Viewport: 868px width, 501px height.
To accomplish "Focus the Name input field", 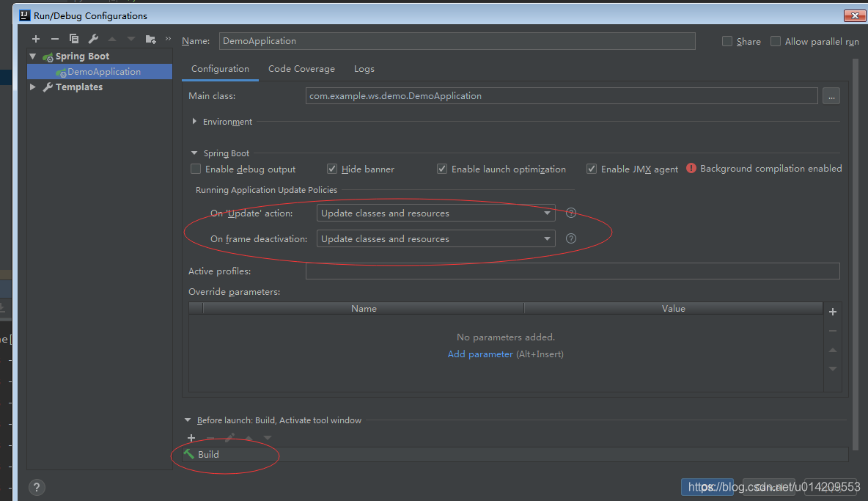I will [x=457, y=41].
